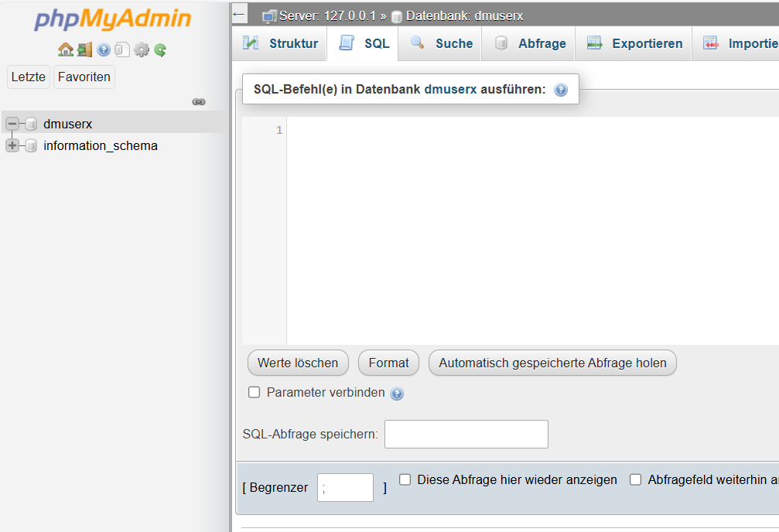
Task: Open the Exportieren tab
Action: (x=634, y=43)
